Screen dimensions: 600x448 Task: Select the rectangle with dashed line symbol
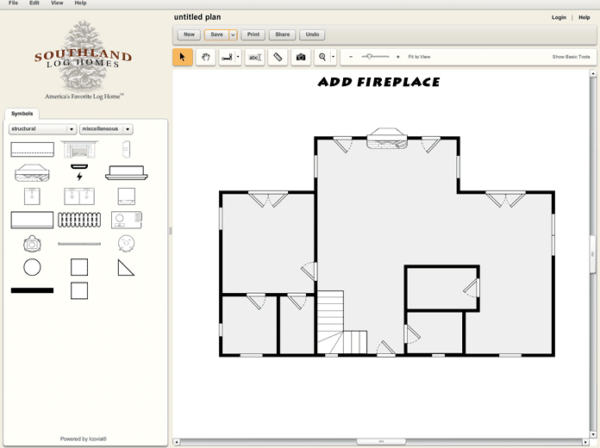click(x=32, y=149)
